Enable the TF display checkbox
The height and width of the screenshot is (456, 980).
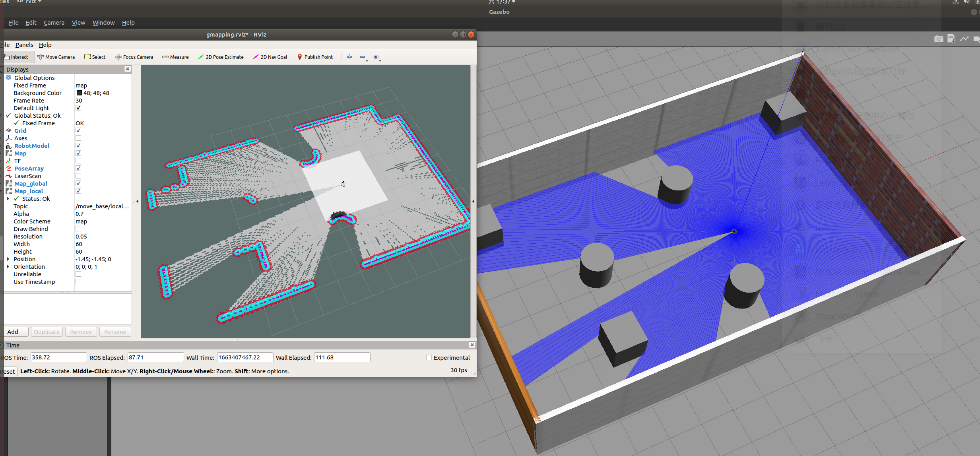[78, 161]
